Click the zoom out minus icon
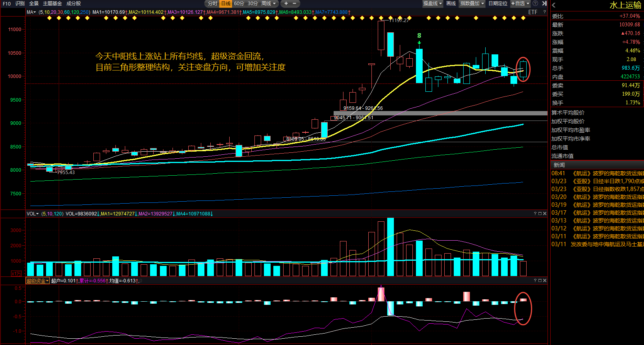 294,4
